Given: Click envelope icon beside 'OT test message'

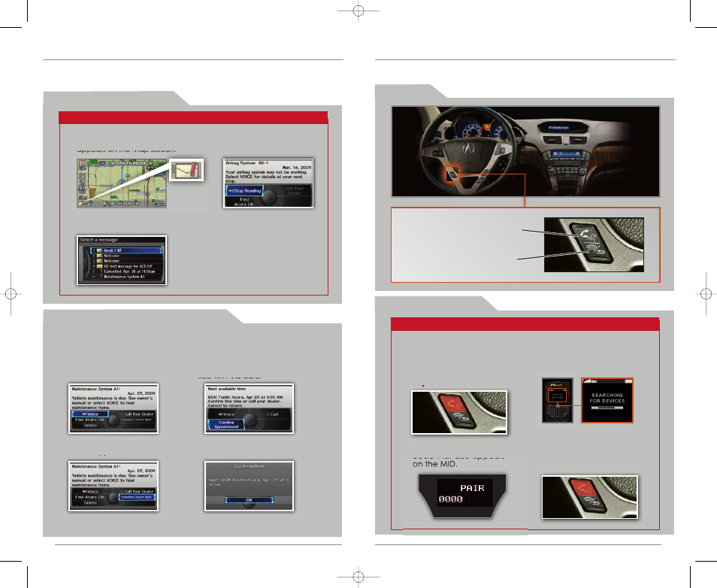Looking at the screenshot, I should 99,266.
